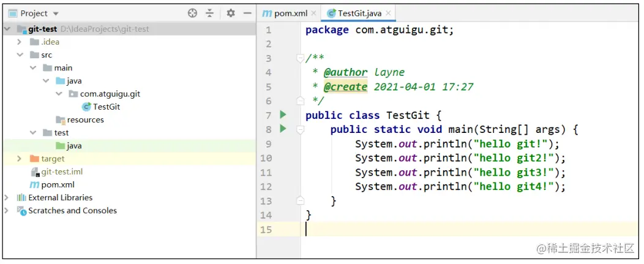Image resolution: width=644 pixels, height=264 pixels.
Task: Expand Scratches and Consoles node
Action: [6, 211]
